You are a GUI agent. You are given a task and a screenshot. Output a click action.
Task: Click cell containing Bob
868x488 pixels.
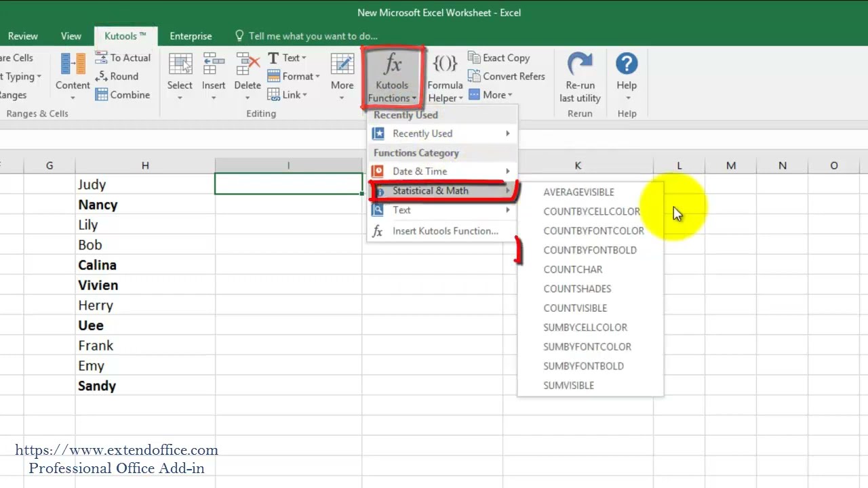pyautogui.click(x=145, y=245)
